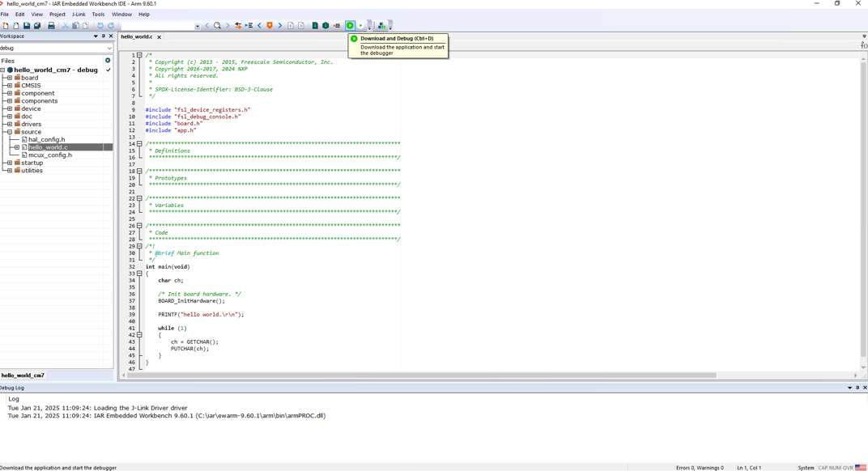Click the Undo toolbar icon
The width and height of the screenshot is (868, 471).
[x=100, y=26]
